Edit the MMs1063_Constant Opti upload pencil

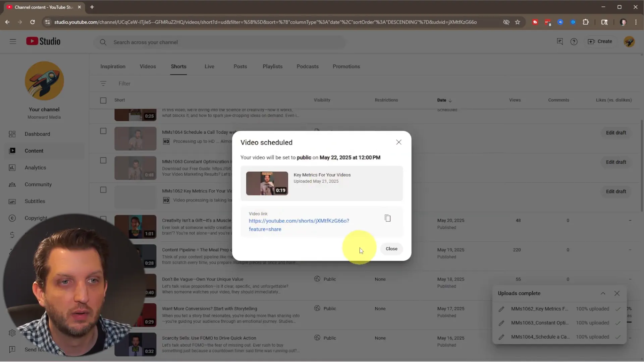pyautogui.click(x=501, y=323)
